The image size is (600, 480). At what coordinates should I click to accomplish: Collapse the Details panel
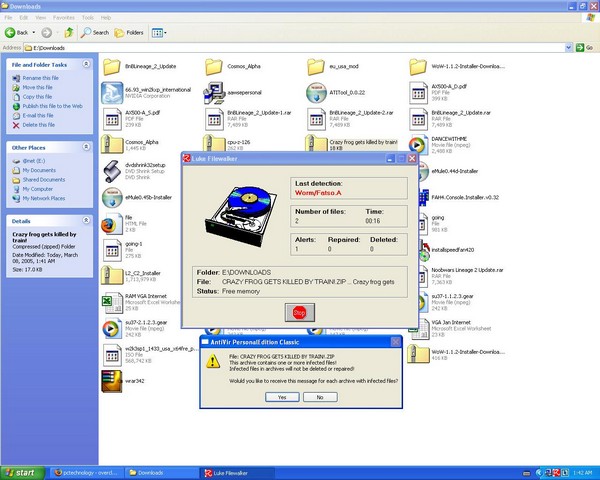(x=86, y=220)
